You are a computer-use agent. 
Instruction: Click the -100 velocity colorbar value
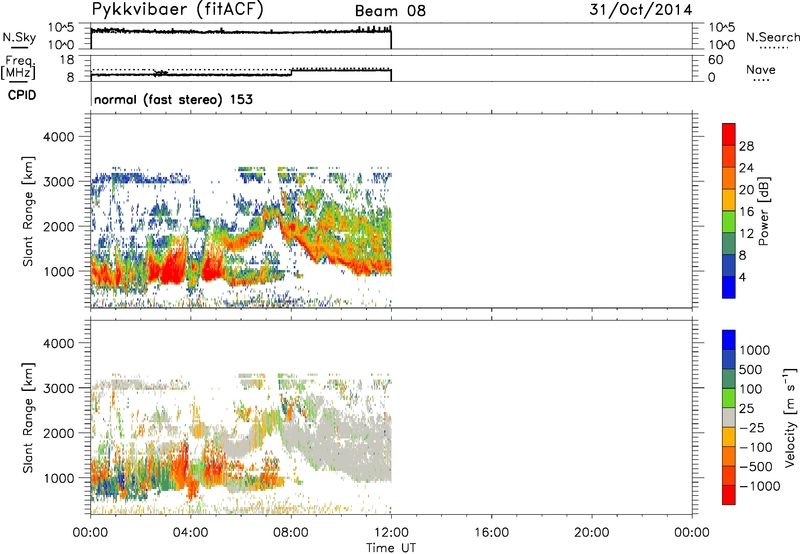tap(758, 447)
